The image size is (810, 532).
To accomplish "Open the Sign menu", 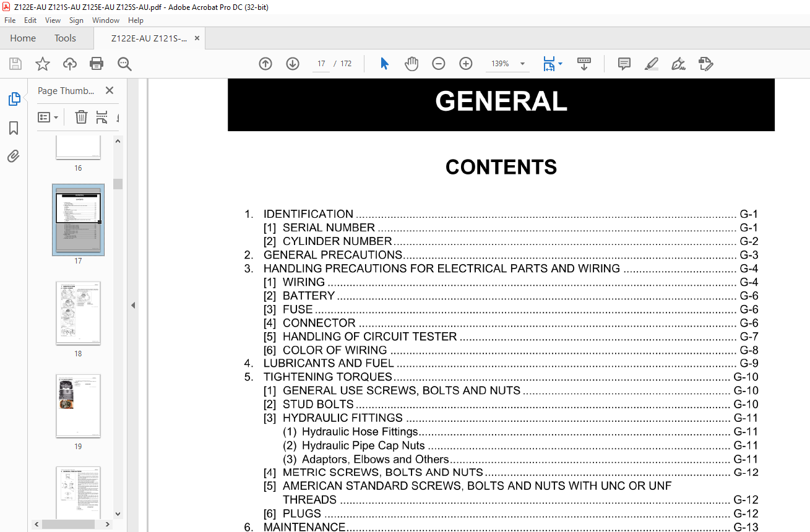I will [76, 20].
